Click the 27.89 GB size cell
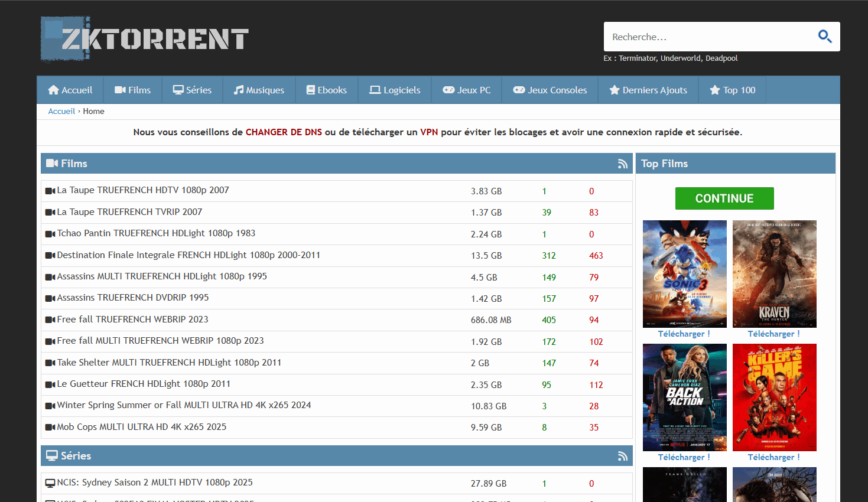868x502 pixels. [489, 484]
